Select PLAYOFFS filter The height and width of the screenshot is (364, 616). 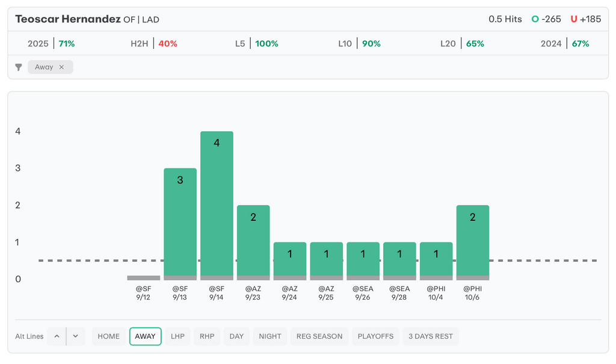pos(375,336)
